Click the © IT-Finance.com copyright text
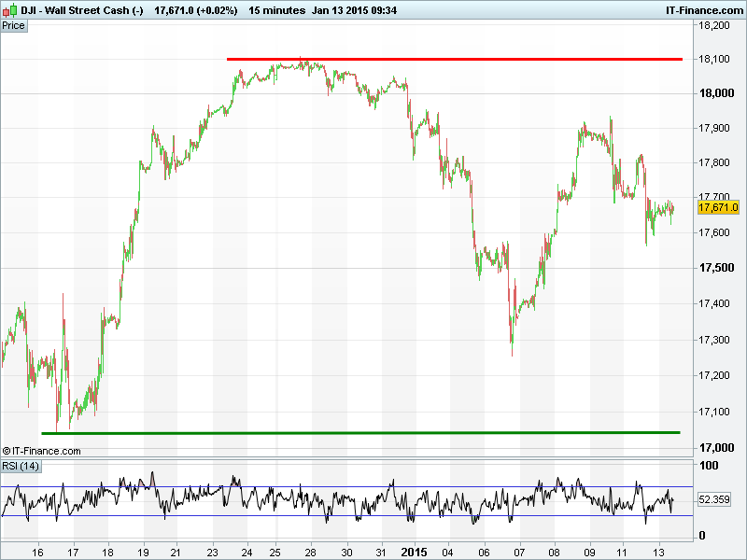This screenshot has width=747, height=560. [42, 451]
